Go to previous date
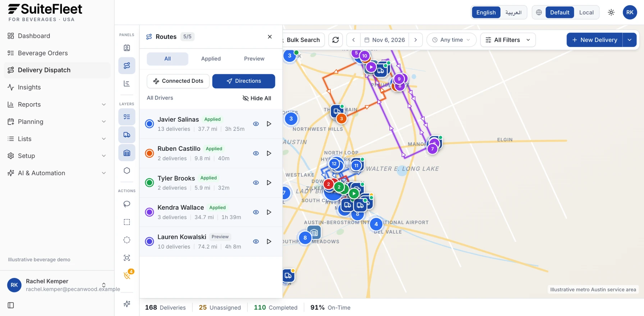 pos(353,40)
